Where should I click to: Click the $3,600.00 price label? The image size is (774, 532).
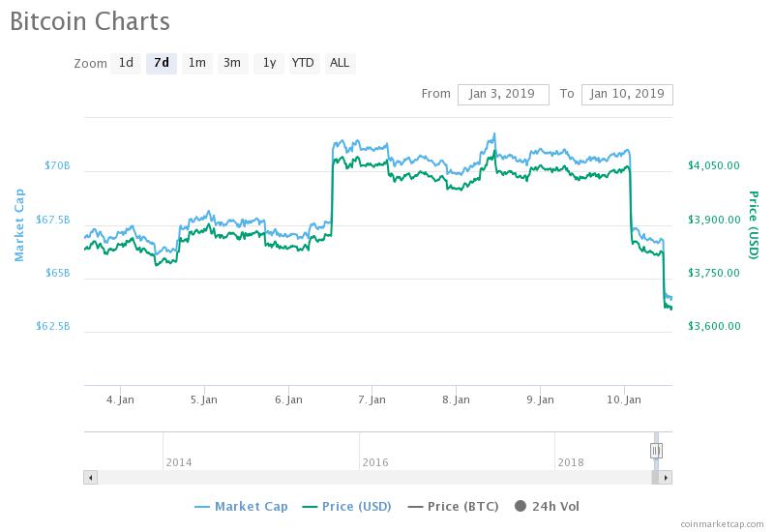click(x=714, y=326)
